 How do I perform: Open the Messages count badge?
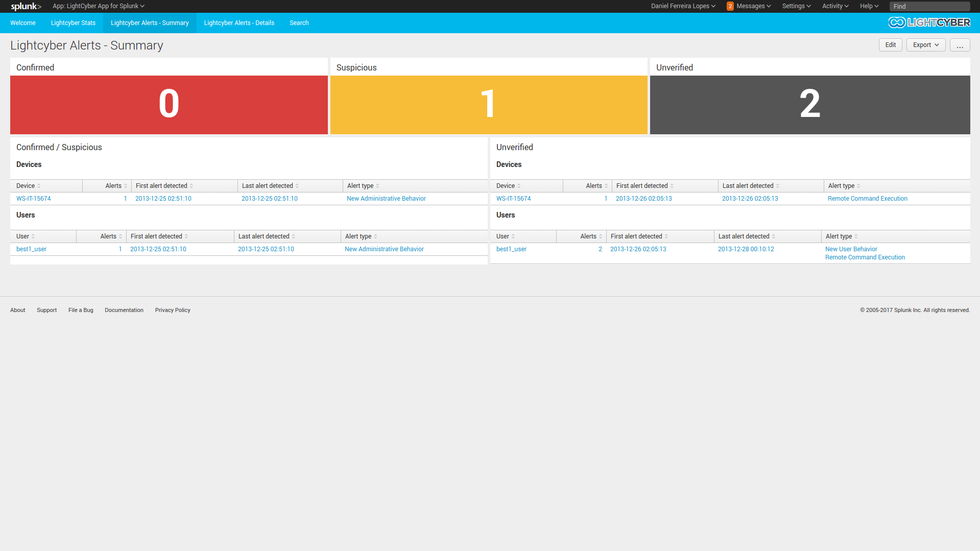coord(730,6)
